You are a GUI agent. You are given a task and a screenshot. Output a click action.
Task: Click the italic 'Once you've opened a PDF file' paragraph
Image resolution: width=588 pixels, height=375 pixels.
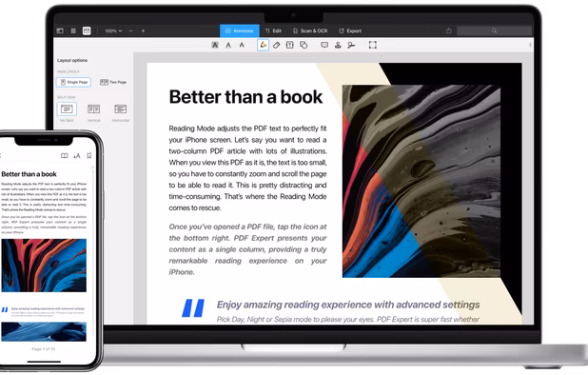(247, 249)
